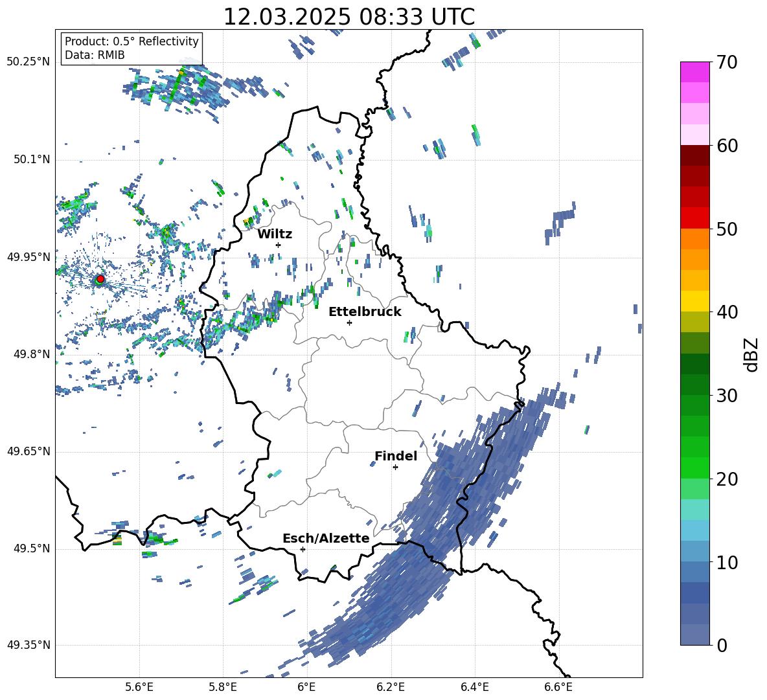Viewport: 767px width, 700px height.
Task: Click the dark maroon colorbar segment below 60
Action: coord(694,155)
